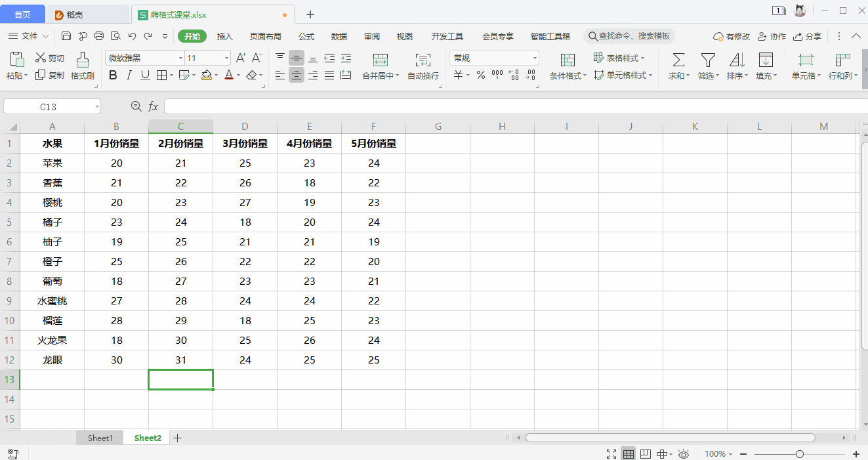Click the Format Painter (格式刷) icon
The height and width of the screenshot is (460, 868).
pyautogui.click(x=83, y=60)
